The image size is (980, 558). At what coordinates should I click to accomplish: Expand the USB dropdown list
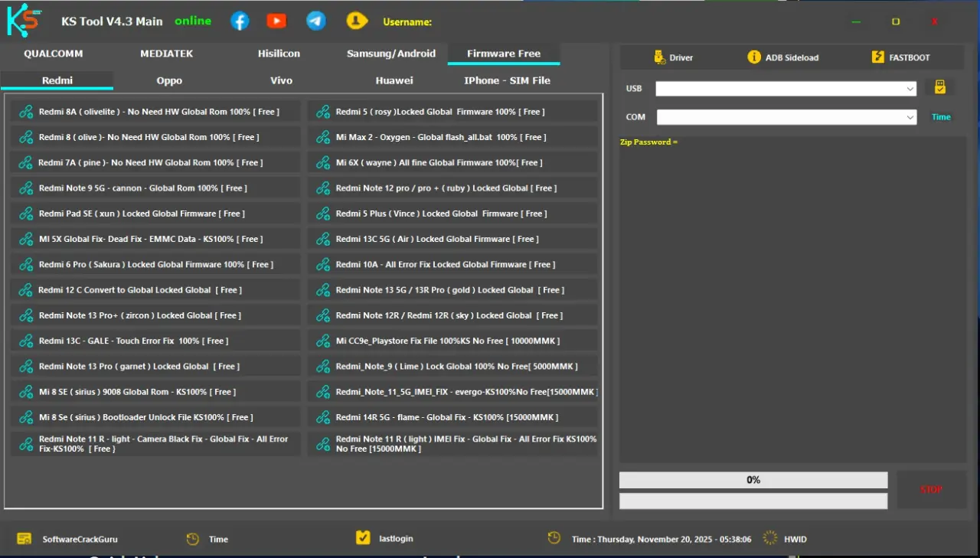coord(910,89)
